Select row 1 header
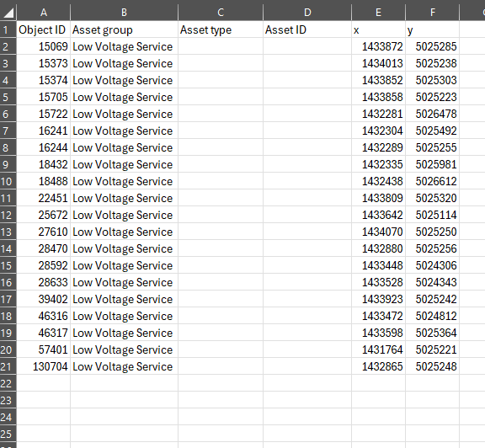485x448 pixels. pos(8,29)
